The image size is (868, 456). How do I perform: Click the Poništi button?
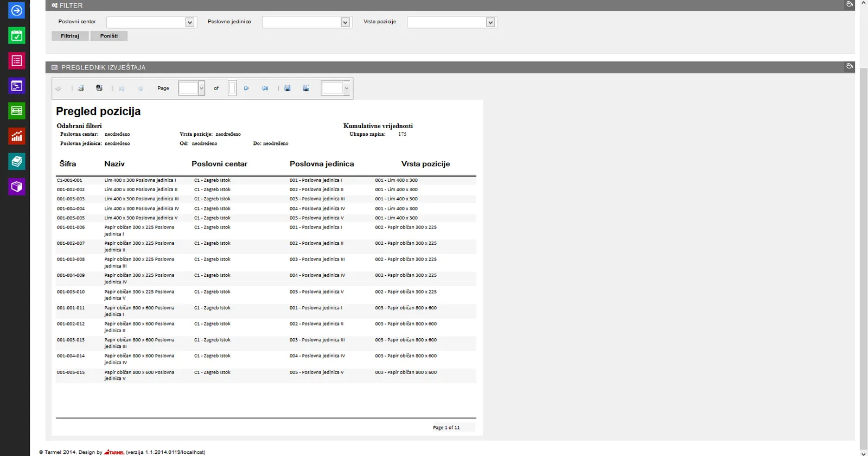point(109,36)
